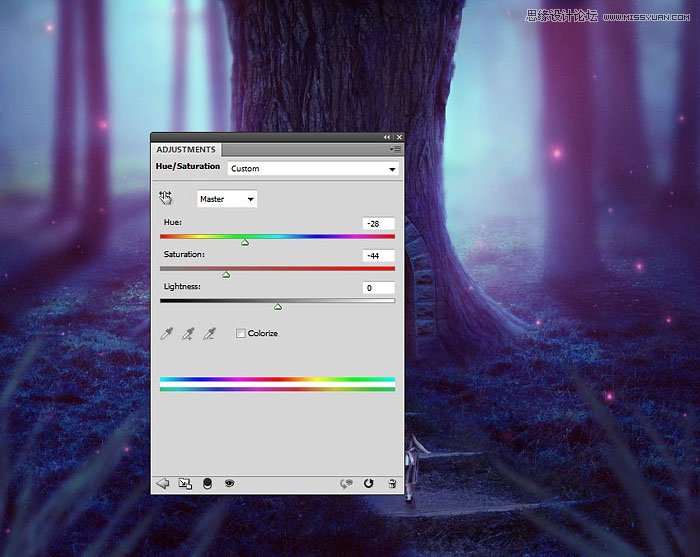This screenshot has height=557, width=700.
Task: Pick the subtract-from-sample eyedropper
Action: pyautogui.click(x=210, y=333)
